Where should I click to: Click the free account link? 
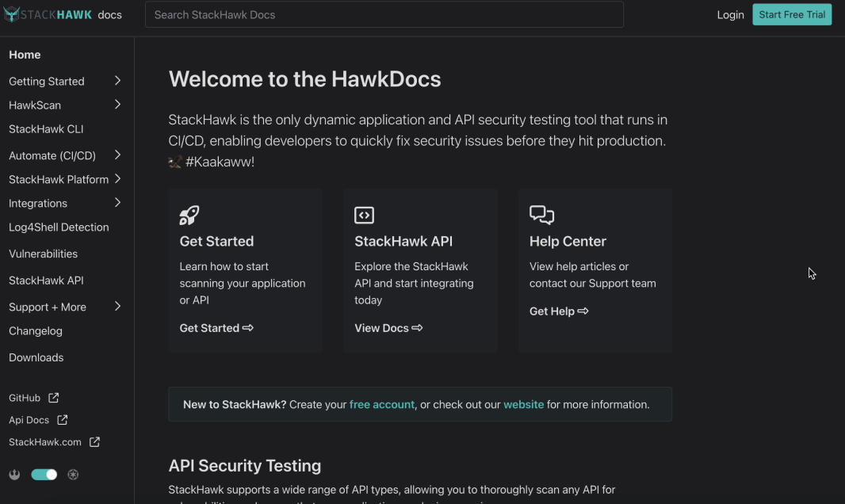381,404
